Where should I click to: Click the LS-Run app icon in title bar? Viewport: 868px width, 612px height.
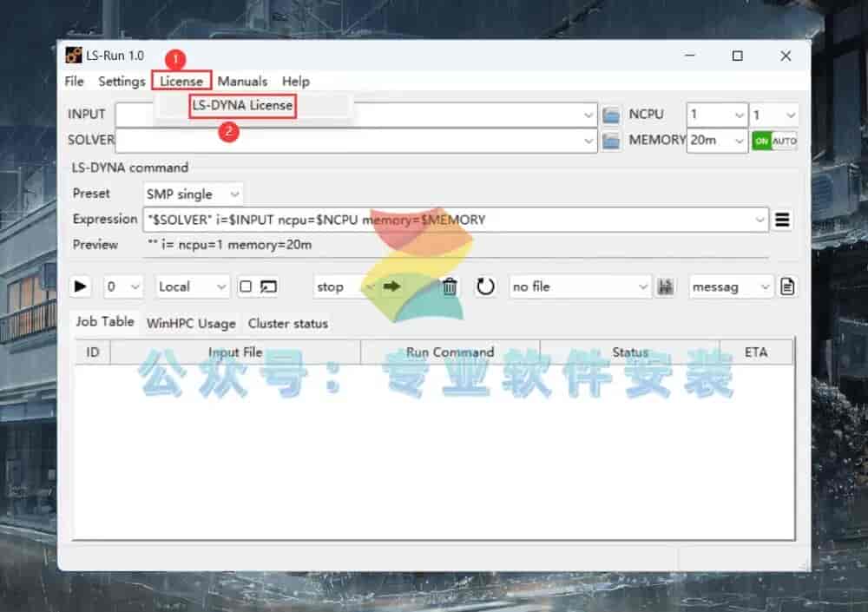click(x=73, y=55)
